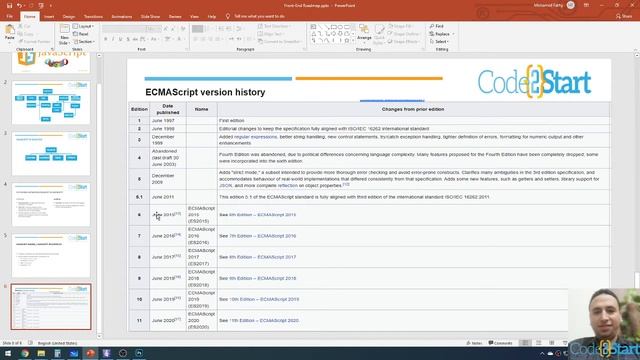Image resolution: width=640 pixels, height=360 pixels.
Task: Follow the 'JSON' link in edition 5 row
Action: point(225,185)
